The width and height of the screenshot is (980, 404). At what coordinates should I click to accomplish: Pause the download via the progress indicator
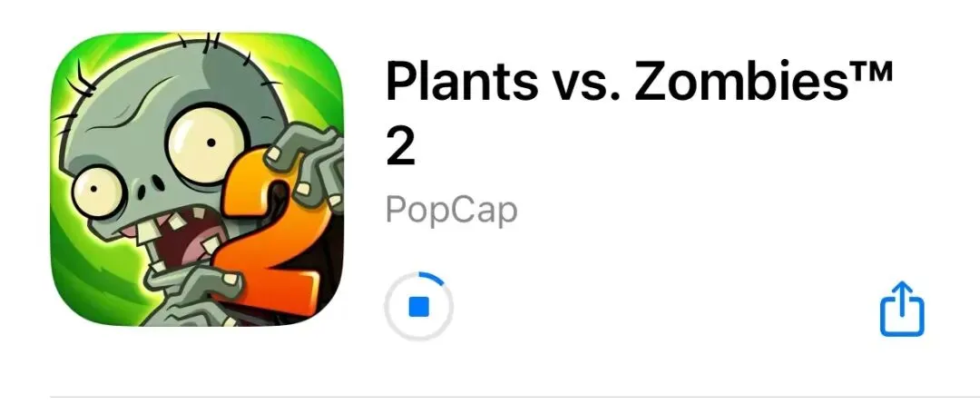coord(418,307)
